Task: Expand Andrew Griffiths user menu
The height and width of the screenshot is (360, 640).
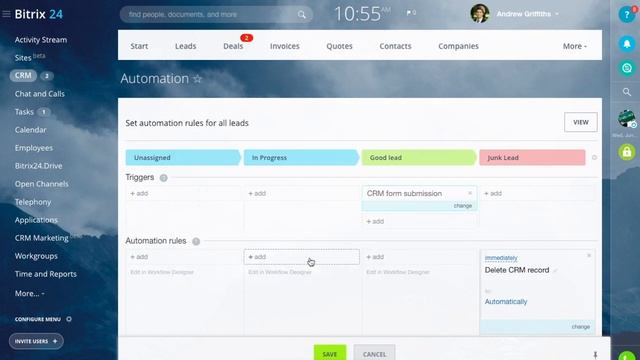Action: point(557,14)
